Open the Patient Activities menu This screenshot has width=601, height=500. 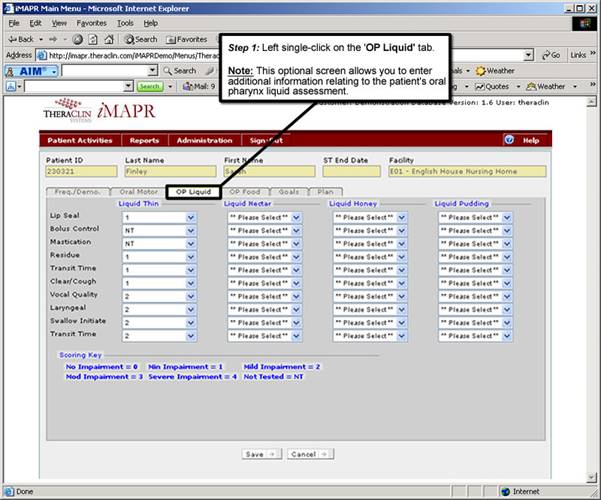click(x=80, y=140)
